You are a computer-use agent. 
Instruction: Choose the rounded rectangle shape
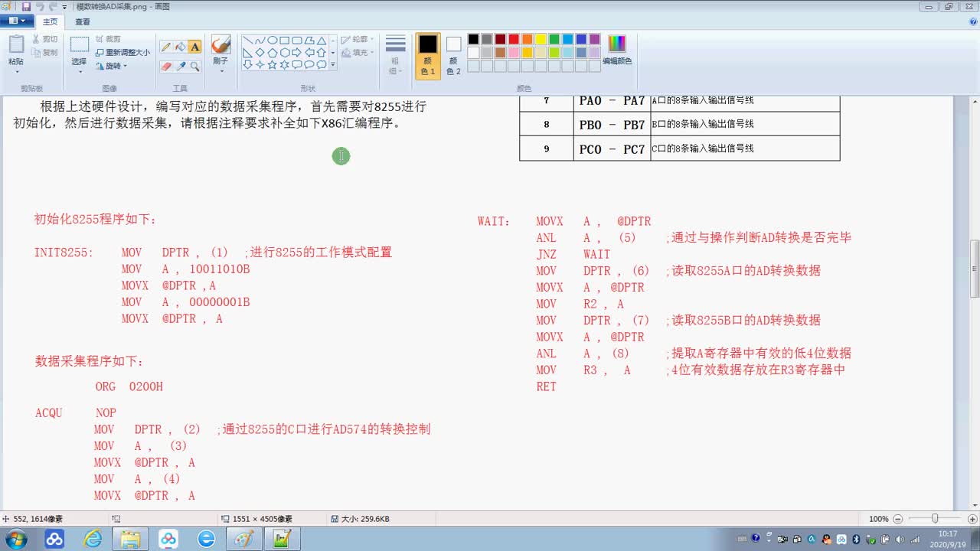296,41
